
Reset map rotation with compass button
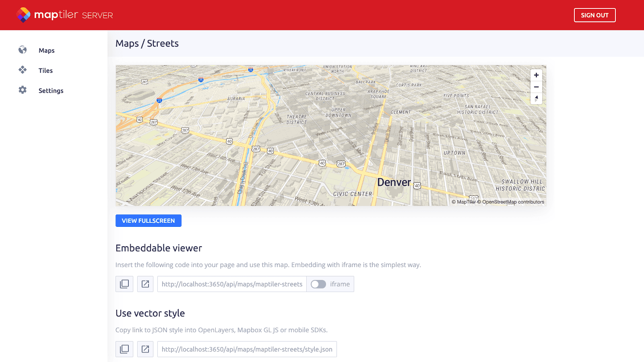(536, 98)
